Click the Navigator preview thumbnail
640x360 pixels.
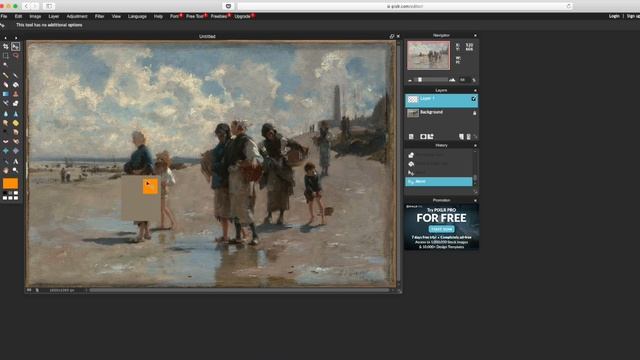pyautogui.click(x=428, y=55)
